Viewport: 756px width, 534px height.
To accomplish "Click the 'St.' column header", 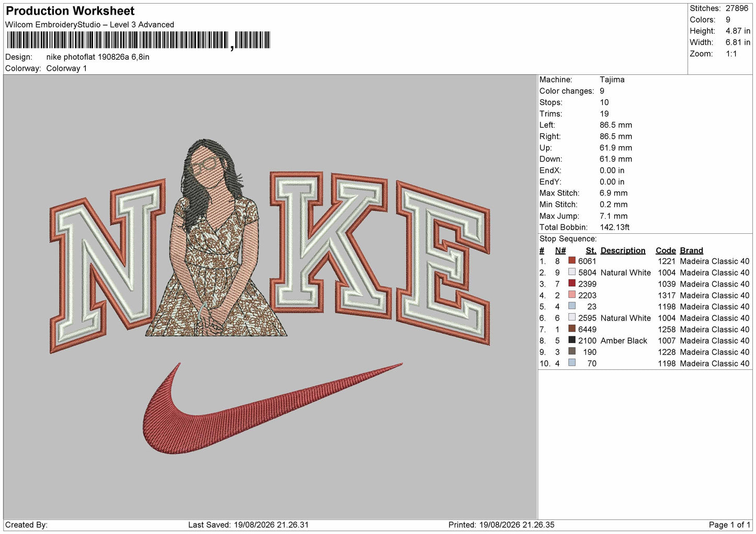I will coord(591,251).
